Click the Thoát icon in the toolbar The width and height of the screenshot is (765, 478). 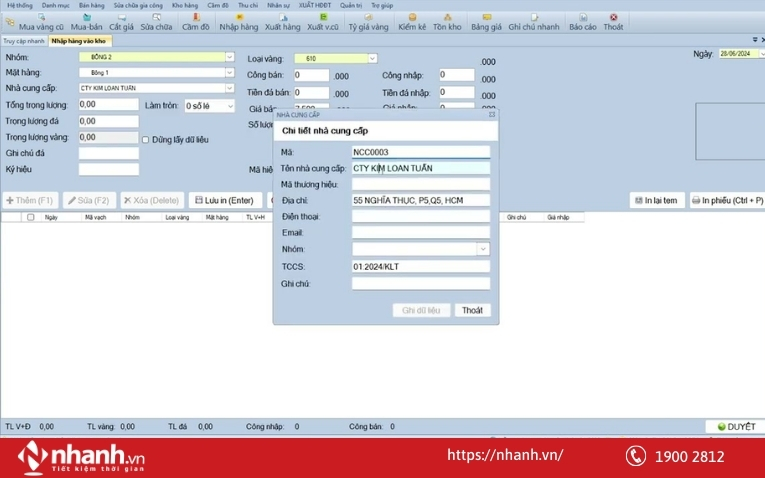pyautogui.click(x=613, y=22)
